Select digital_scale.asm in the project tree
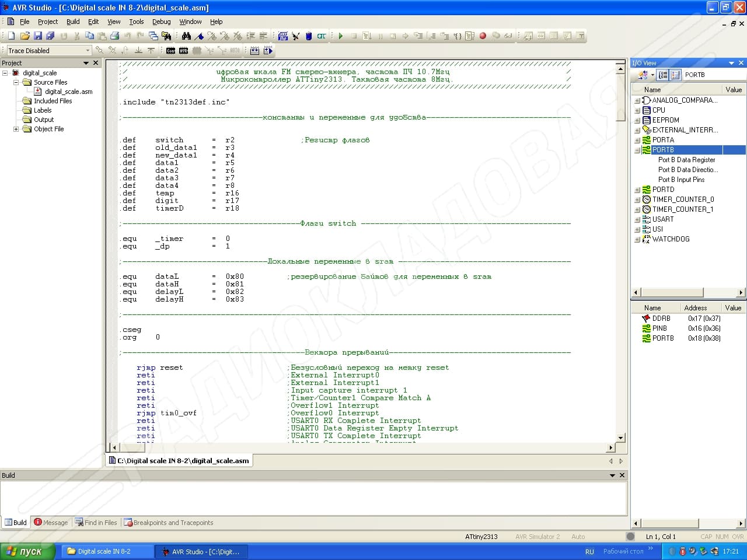747x560 pixels. [x=68, y=92]
